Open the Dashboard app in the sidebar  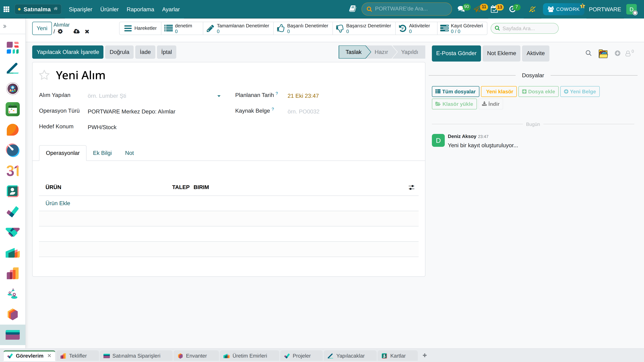coord(12,48)
